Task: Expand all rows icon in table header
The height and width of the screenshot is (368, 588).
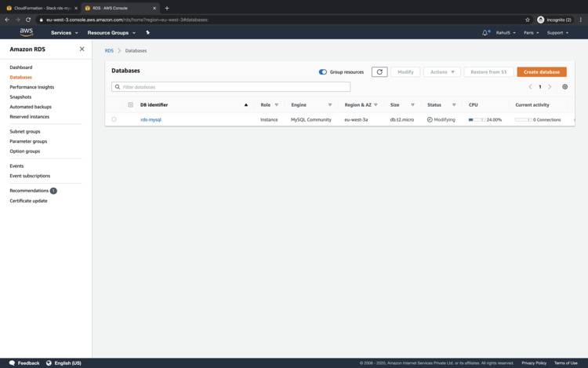Action: tap(130, 105)
